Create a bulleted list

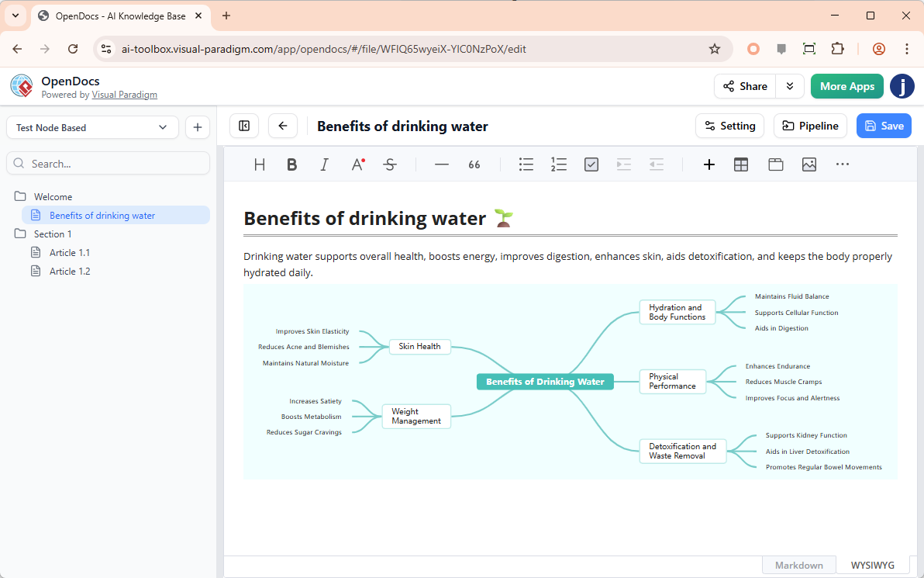[x=526, y=164]
